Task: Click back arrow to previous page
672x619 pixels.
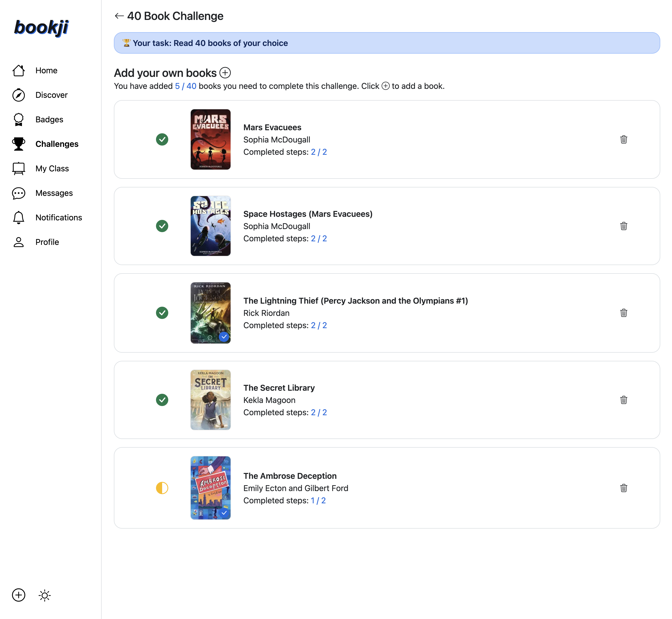Action: 119,16
